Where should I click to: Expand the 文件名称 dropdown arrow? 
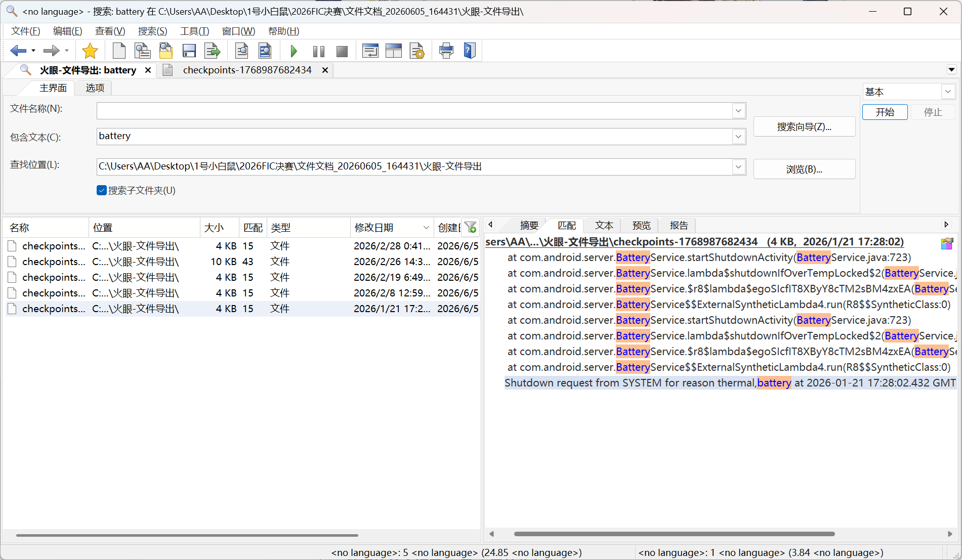point(739,111)
